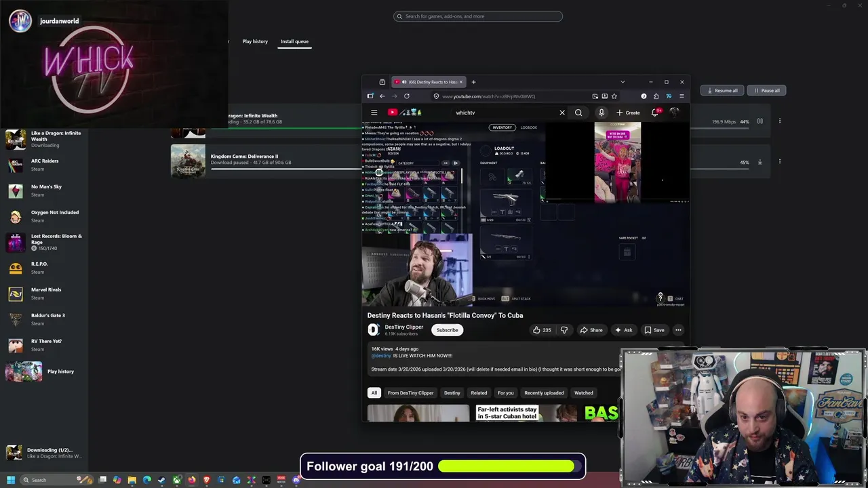The width and height of the screenshot is (868, 488).
Task: Choose the Related filter chip
Action: click(479, 393)
